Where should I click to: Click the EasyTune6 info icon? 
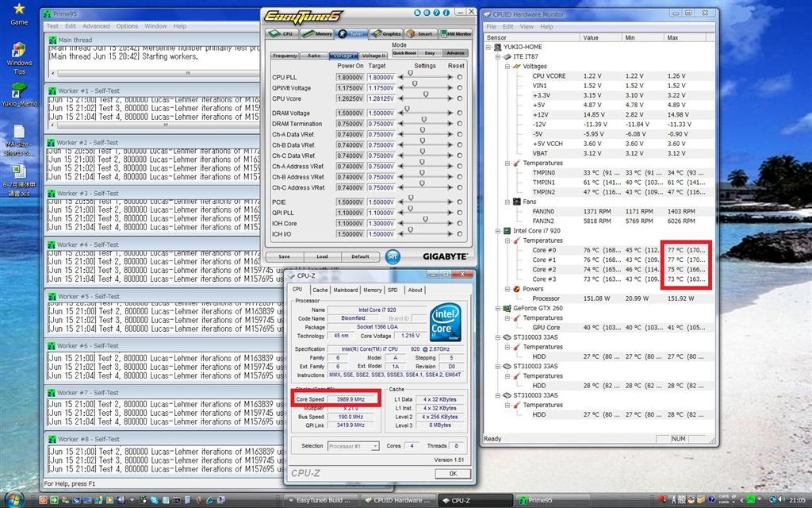tap(446, 13)
